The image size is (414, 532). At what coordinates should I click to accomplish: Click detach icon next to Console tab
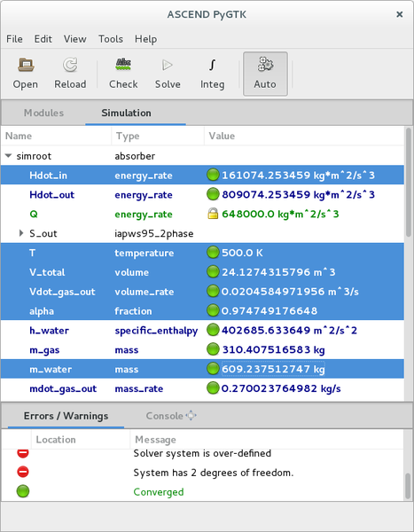coord(191,415)
